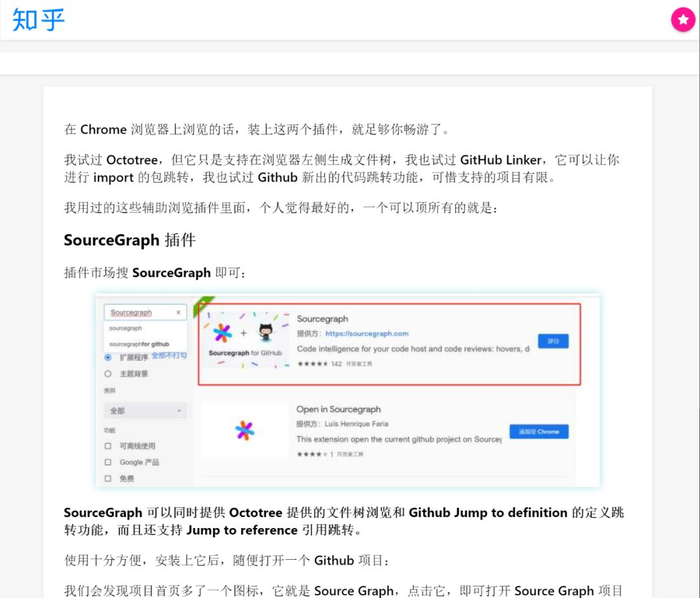Check the Google 产品 checkbox
700x598 pixels.
point(108,462)
